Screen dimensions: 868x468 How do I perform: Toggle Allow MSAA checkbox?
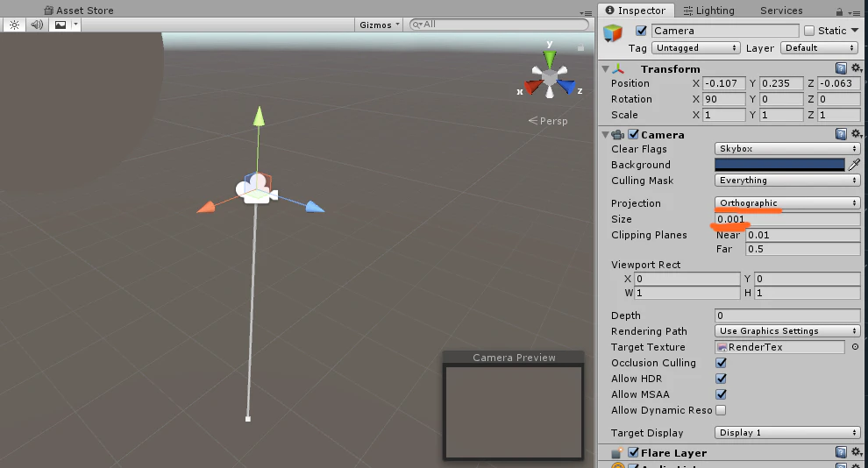(x=721, y=394)
